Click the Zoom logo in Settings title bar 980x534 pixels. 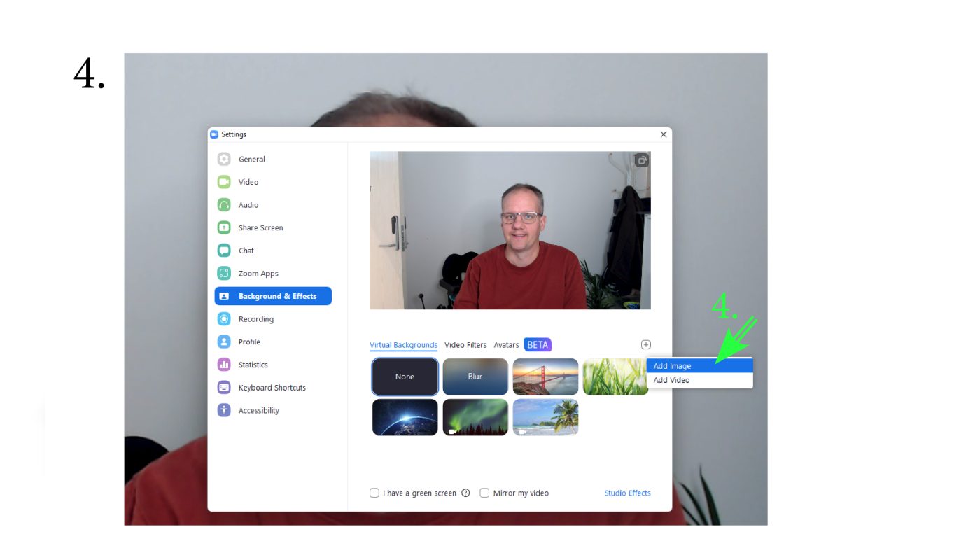pyautogui.click(x=214, y=134)
